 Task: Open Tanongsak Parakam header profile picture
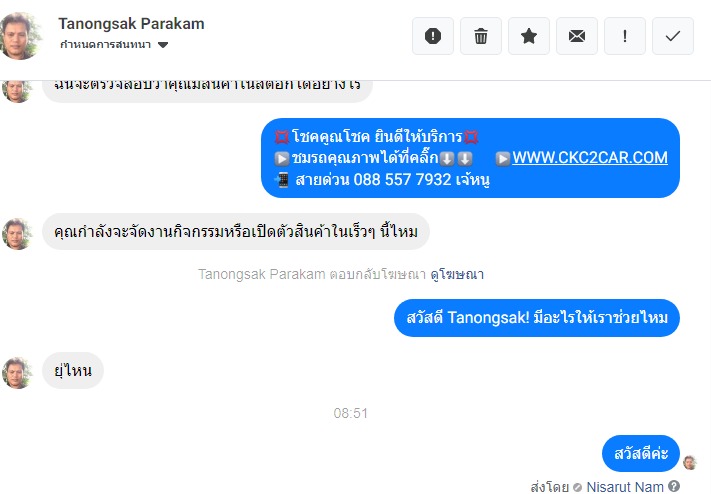tap(19, 36)
